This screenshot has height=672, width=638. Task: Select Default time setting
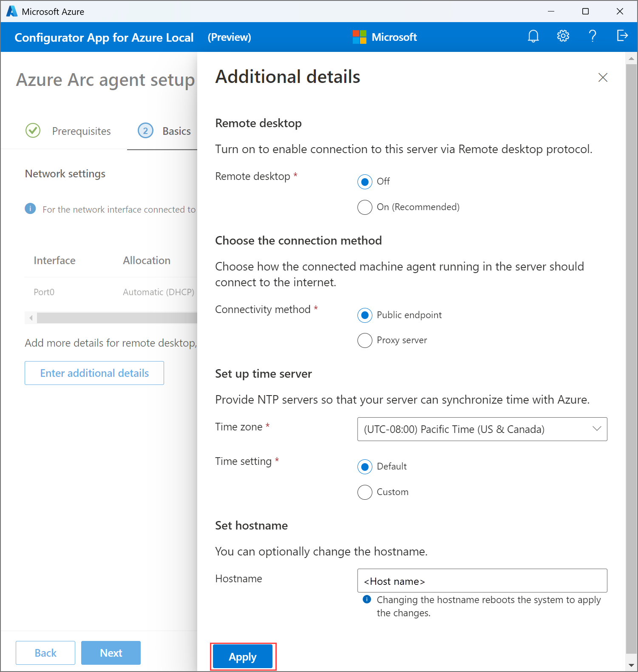[x=365, y=467]
